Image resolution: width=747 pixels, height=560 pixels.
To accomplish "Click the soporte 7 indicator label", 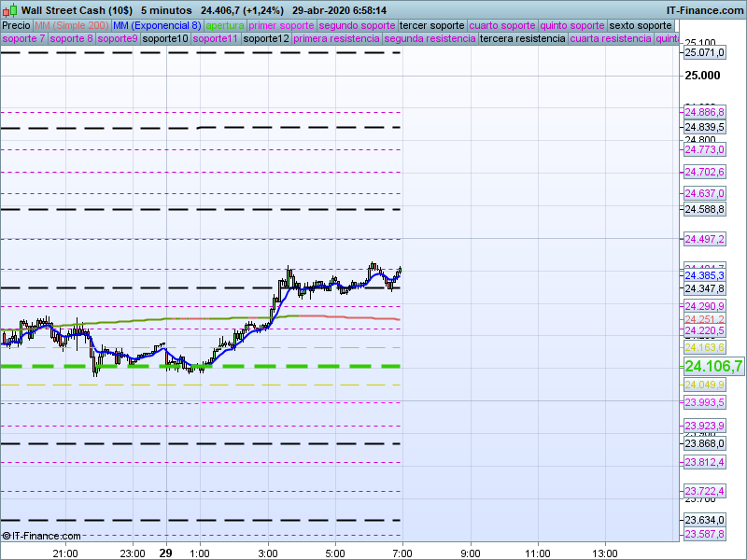I will coord(24,38).
